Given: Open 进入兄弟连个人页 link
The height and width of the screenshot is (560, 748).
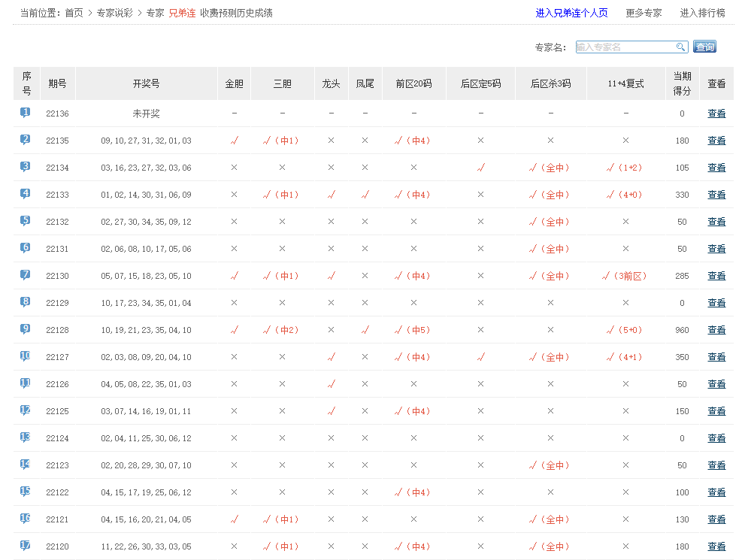Looking at the screenshot, I should (x=571, y=13).
